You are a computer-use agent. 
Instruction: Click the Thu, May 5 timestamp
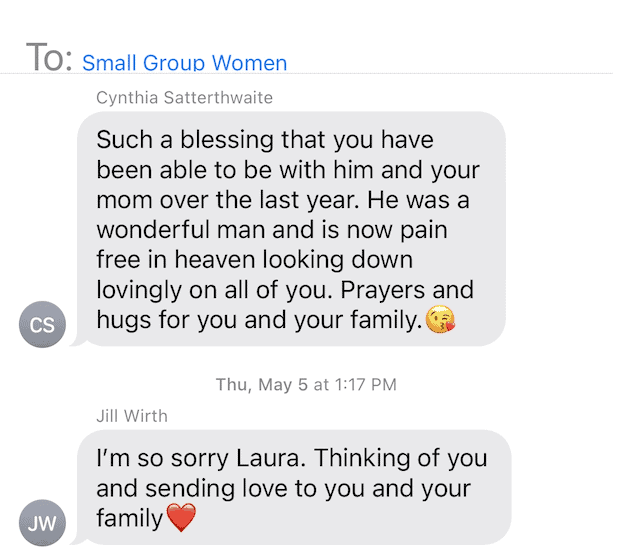tap(306, 384)
